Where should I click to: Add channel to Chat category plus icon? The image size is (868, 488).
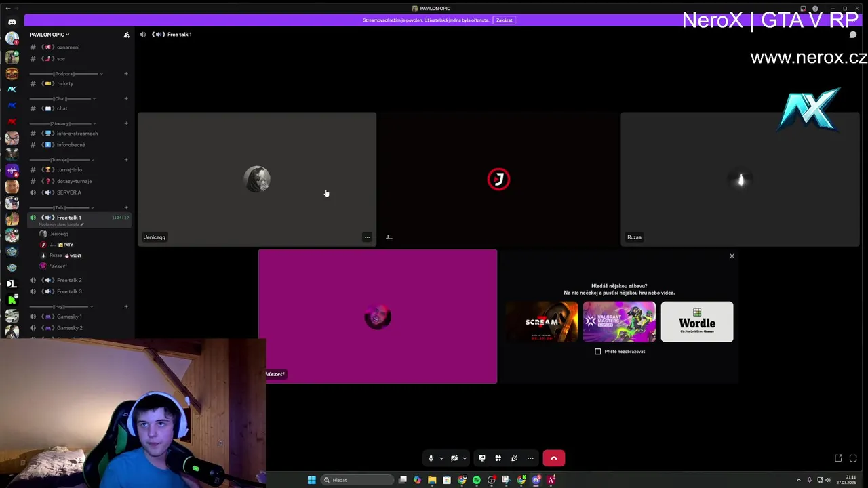pos(126,98)
